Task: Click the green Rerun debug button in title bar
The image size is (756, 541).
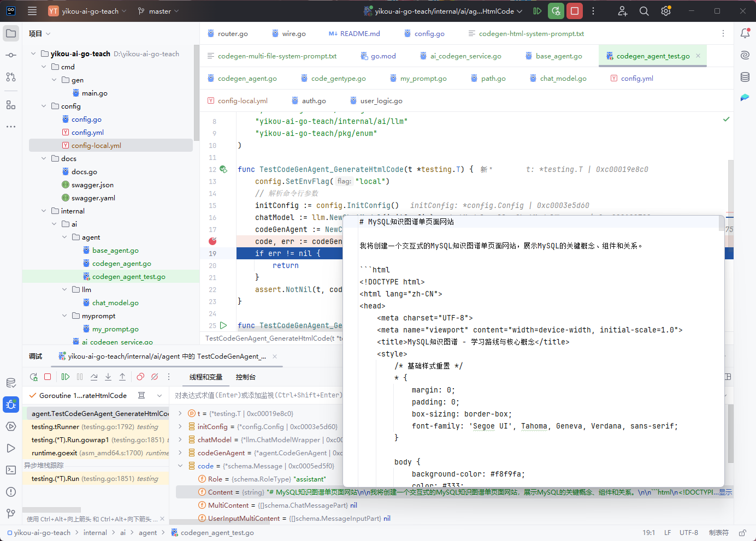Action: pos(556,11)
